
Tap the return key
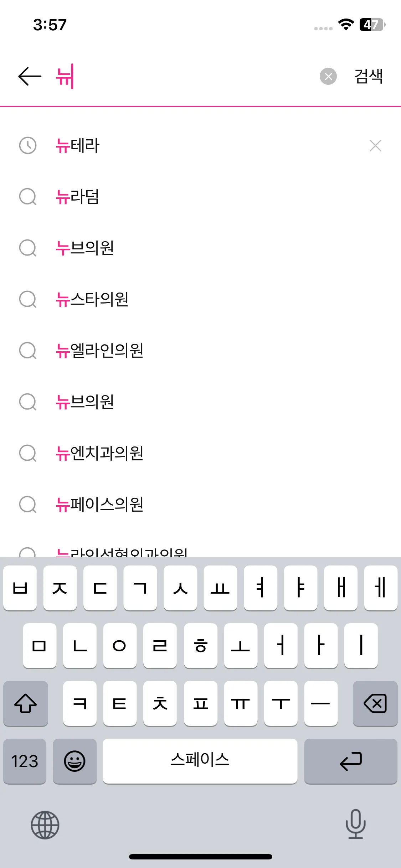click(x=351, y=761)
